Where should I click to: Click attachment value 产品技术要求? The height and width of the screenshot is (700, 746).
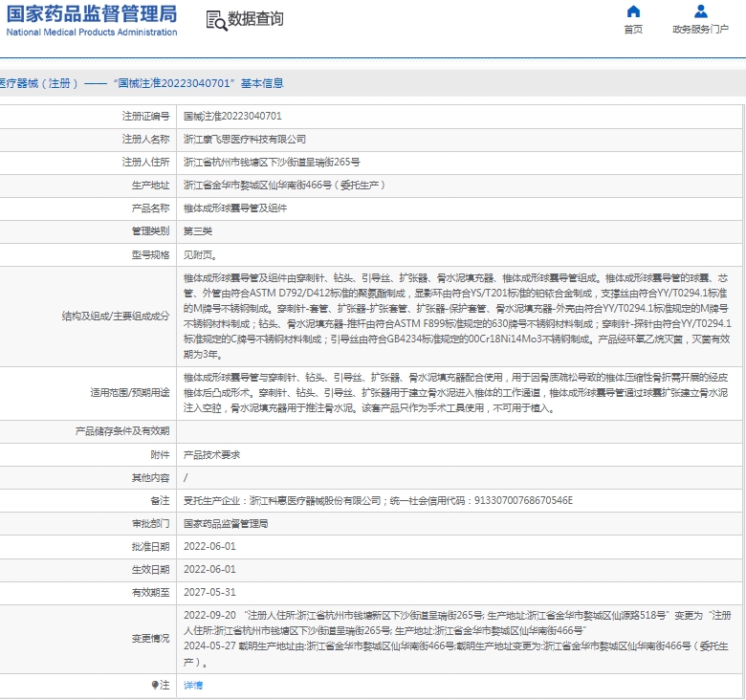coord(211,454)
